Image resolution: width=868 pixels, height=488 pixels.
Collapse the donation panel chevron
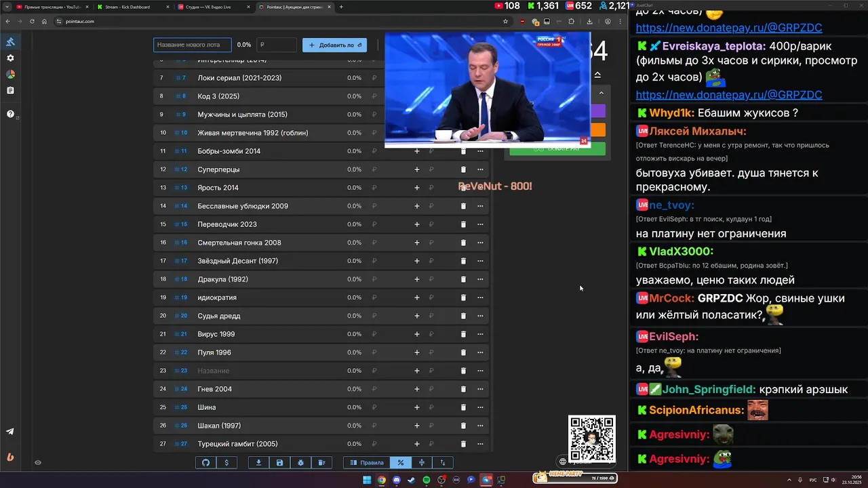tap(601, 93)
